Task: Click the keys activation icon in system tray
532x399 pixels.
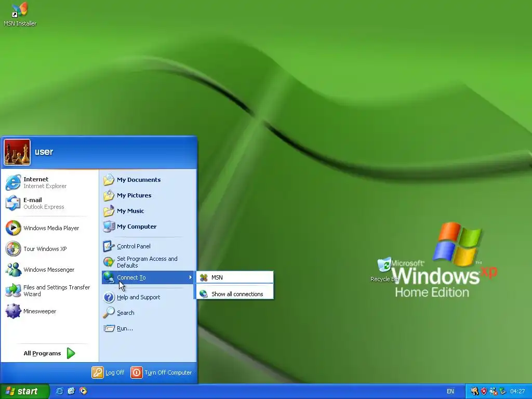Action: 474,391
